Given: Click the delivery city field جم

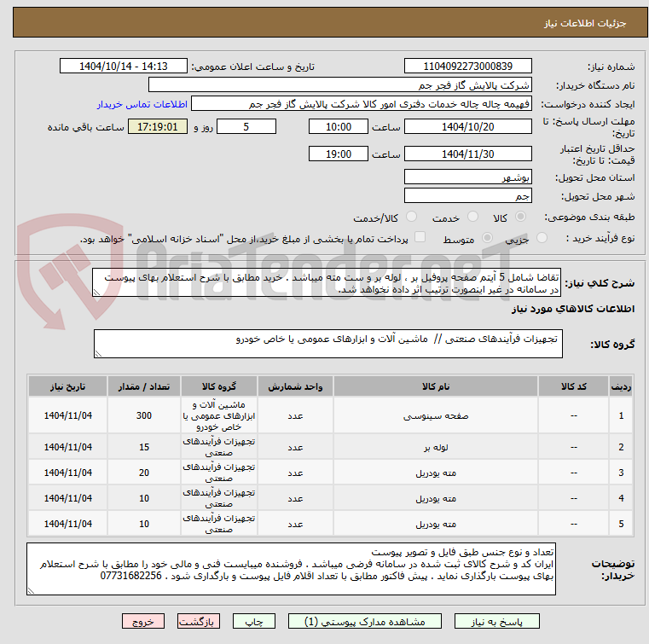Looking at the screenshot, I should point(467,196).
